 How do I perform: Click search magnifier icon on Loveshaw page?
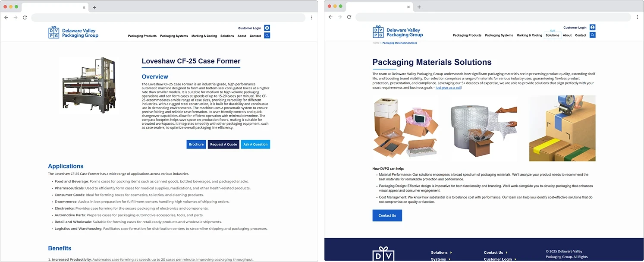(267, 35)
